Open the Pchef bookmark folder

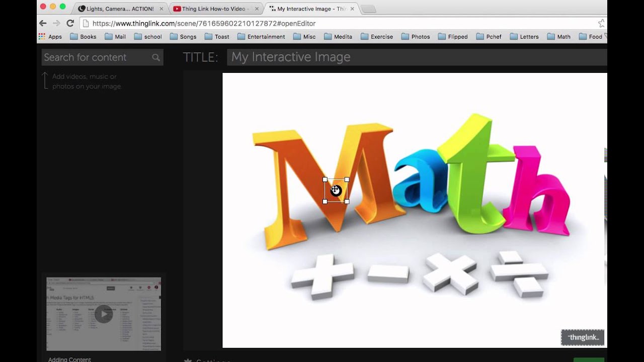pyautogui.click(x=489, y=37)
